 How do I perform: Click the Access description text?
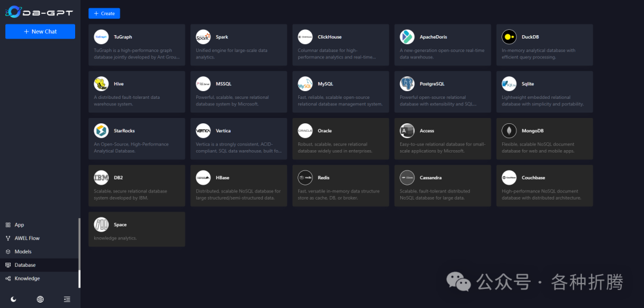(x=442, y=148)
